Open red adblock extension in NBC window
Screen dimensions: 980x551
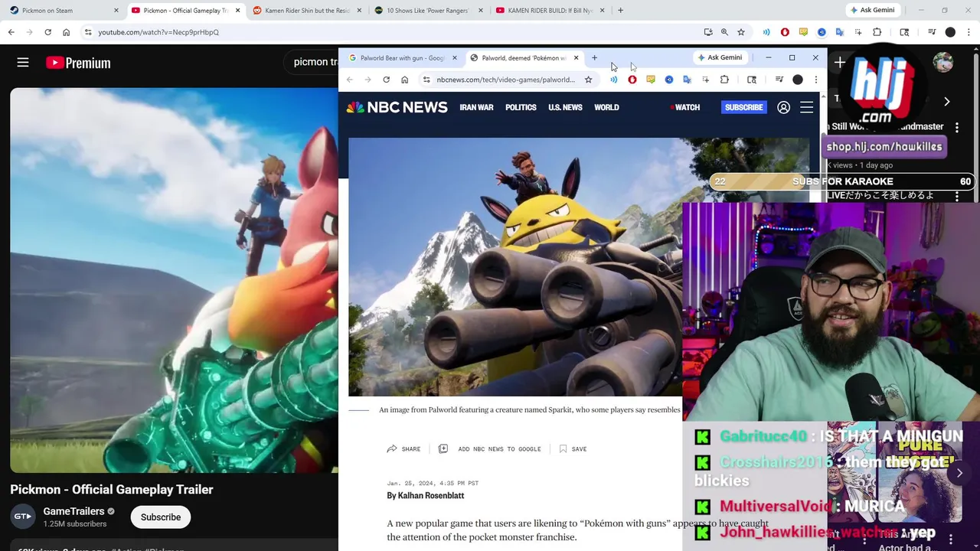pyautogui.click(x=632, y=80)
